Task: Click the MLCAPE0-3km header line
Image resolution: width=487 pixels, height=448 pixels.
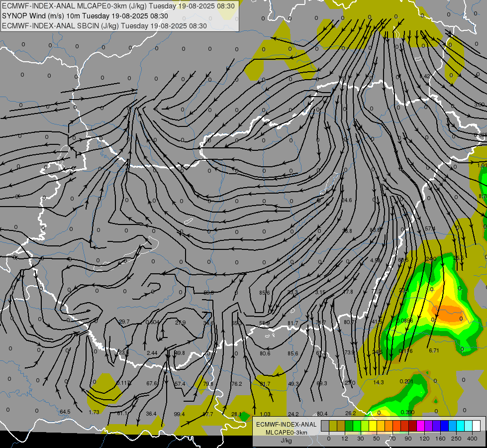Action: click(118, 6)
